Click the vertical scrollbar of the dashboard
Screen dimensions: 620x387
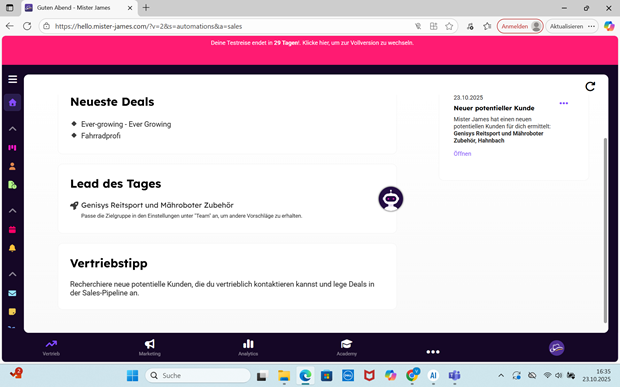coord(605,230)
